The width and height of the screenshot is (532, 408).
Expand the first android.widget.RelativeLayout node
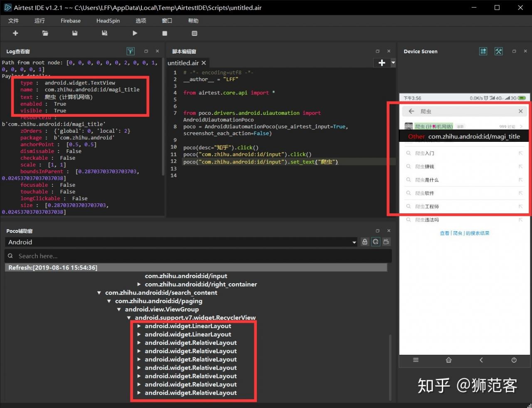tap(139, 343)
